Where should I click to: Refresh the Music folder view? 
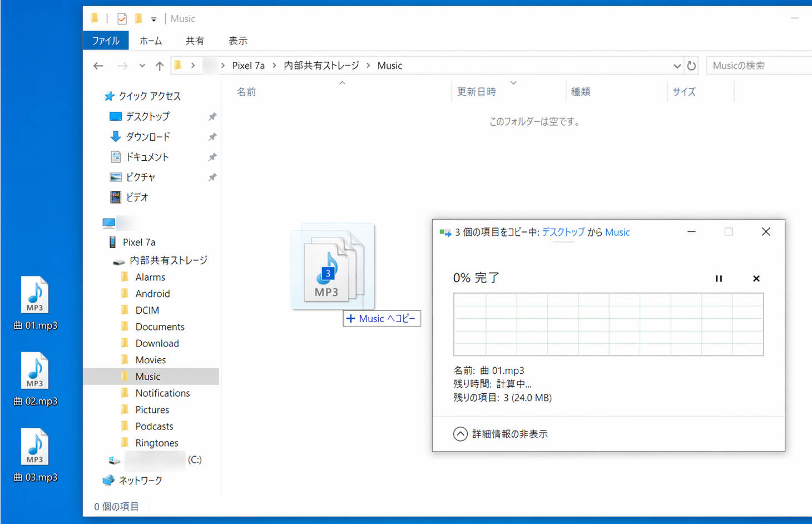point(691,65)
